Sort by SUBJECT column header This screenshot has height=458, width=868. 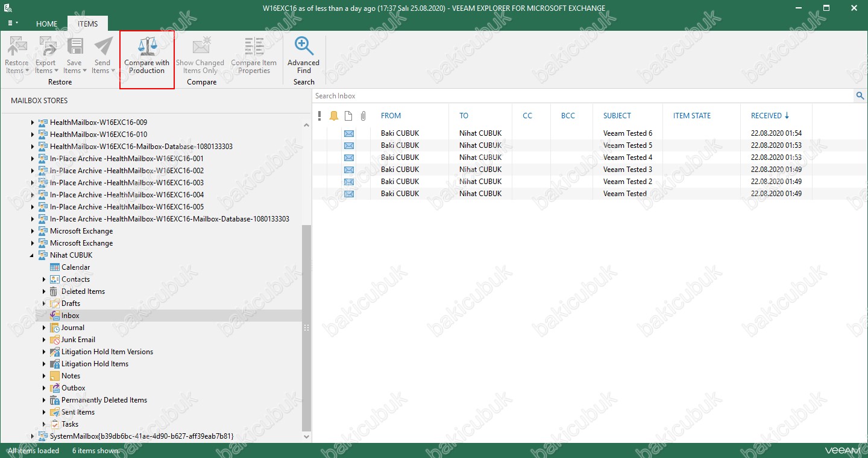(x=617, y=116)
